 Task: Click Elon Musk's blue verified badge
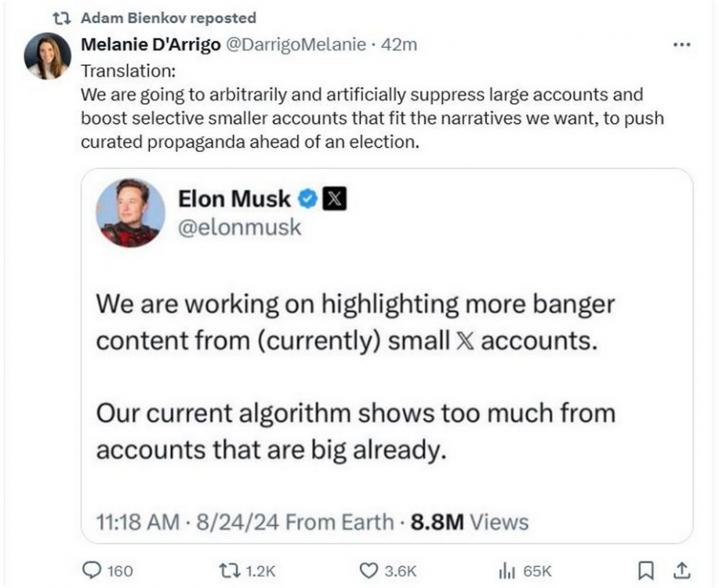(x=308, y=199)
